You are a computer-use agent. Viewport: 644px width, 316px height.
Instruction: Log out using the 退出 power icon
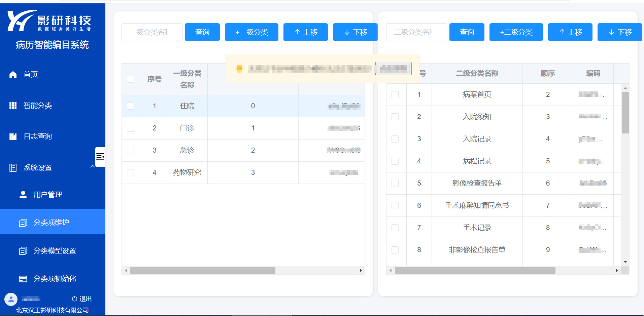(x=74, y=299)
